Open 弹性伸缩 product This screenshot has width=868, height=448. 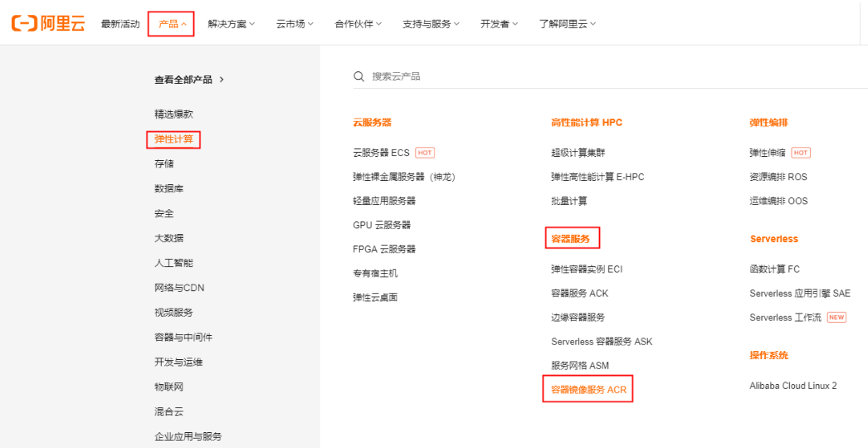tap(768, 153)
